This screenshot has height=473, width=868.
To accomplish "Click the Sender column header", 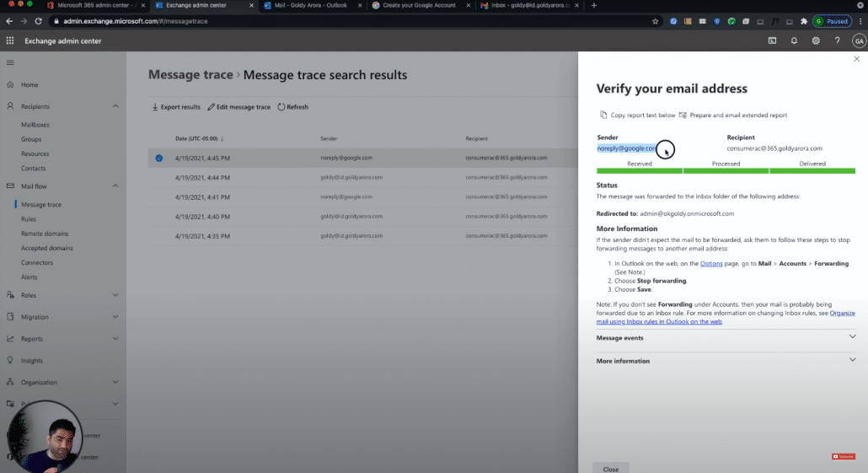I will click(329, 138).
